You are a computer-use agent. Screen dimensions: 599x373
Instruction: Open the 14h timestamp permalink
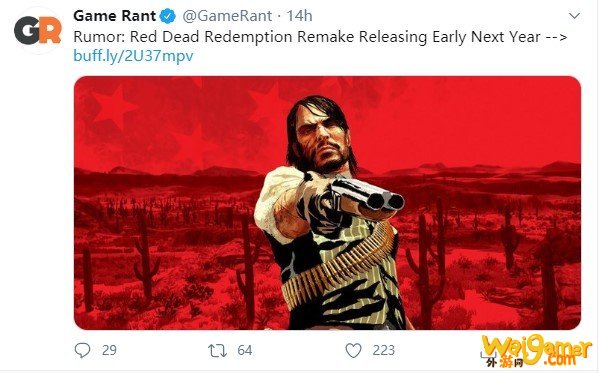299,16
